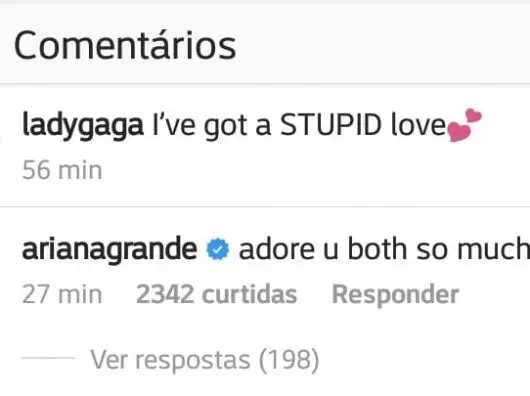Click the blue verified badge beside arianagrande

218,249
